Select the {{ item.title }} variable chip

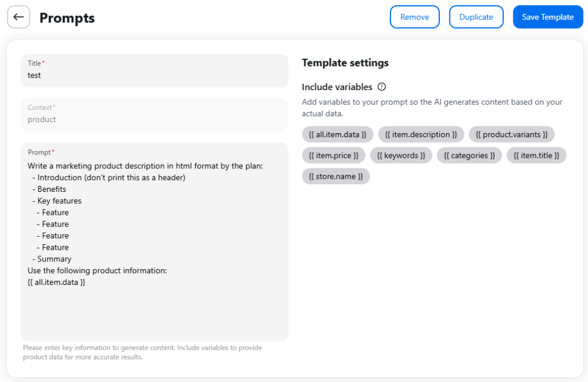536,155
